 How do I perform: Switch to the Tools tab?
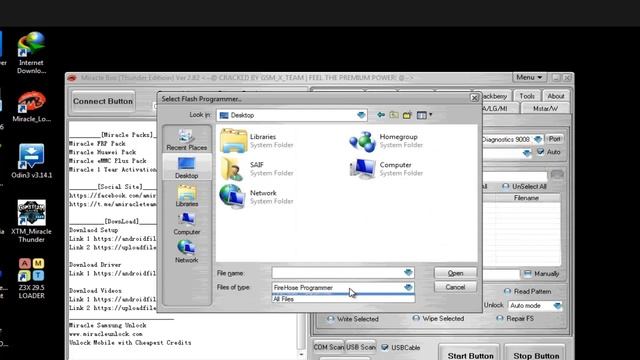tap(527, 96)
